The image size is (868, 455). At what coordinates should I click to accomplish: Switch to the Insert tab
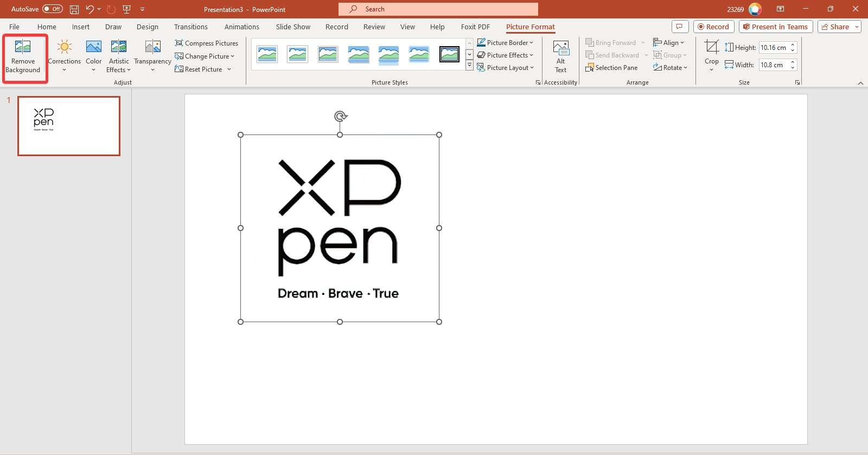click(81, 27)
